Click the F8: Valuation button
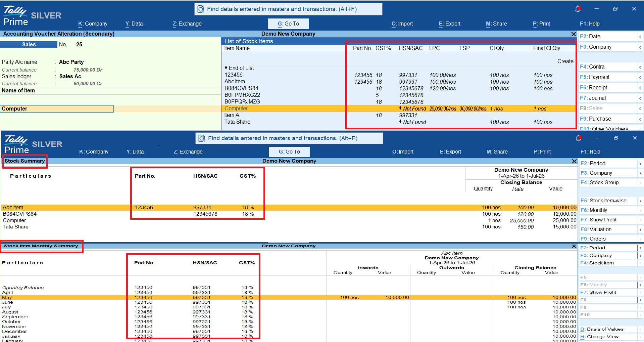 tap(608, 229)
